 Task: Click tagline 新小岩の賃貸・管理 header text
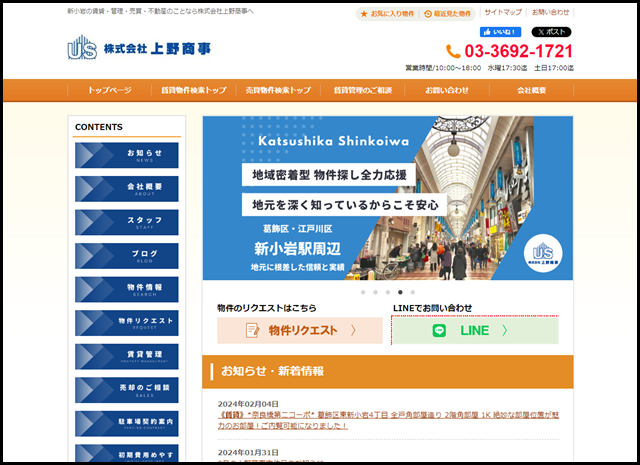(x=160, y=11)
